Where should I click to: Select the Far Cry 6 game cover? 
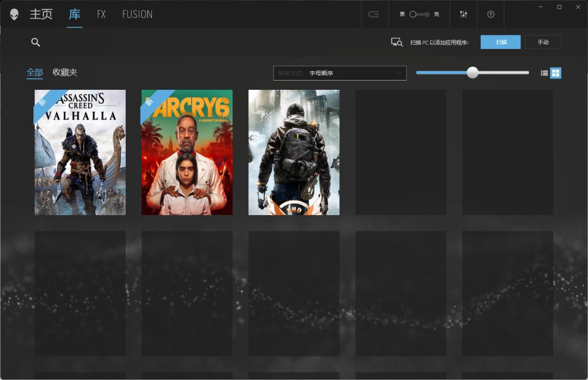pos(187,152)
